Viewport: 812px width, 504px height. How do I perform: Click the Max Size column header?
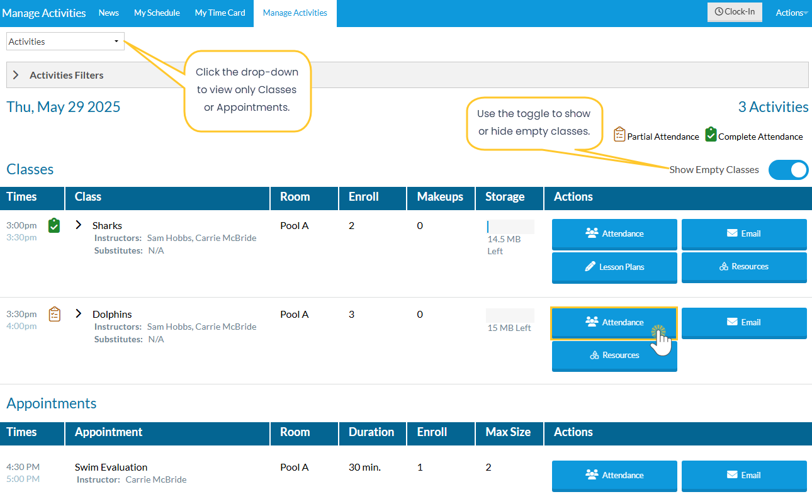(508, 432)
